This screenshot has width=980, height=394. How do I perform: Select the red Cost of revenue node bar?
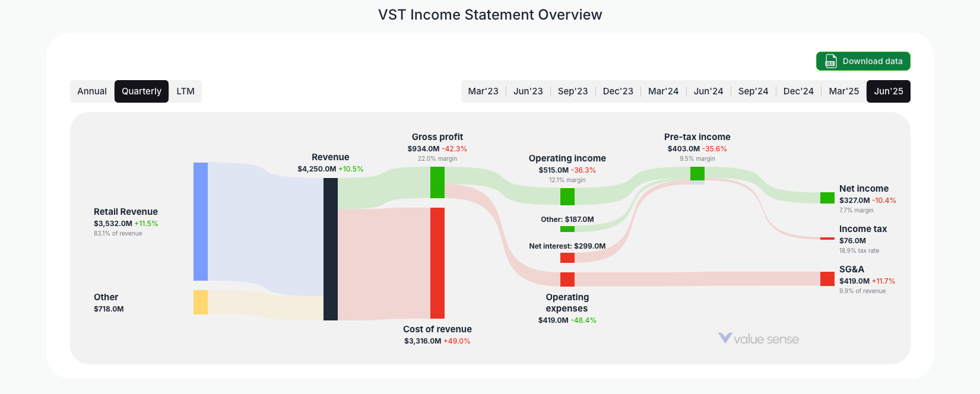coord(437,262)
